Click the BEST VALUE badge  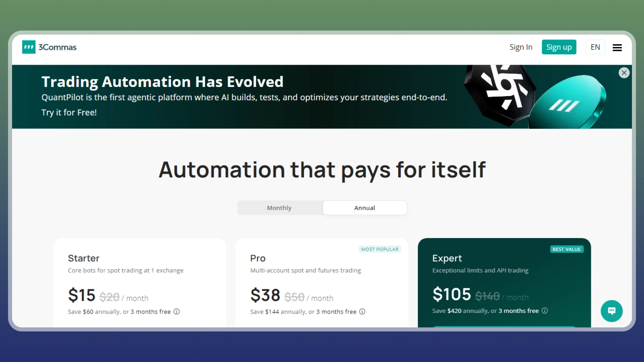(x=567, y=249)
